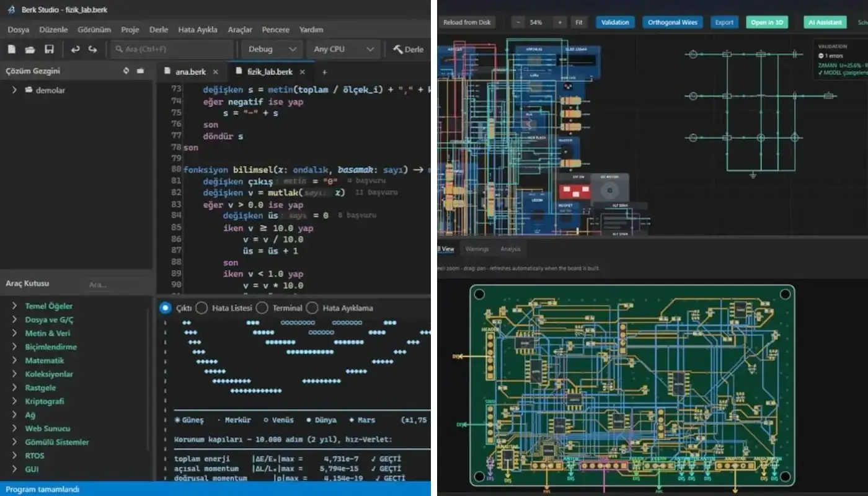
Task: Click the Open Folder toolbar icon
Action: [30, 49]
